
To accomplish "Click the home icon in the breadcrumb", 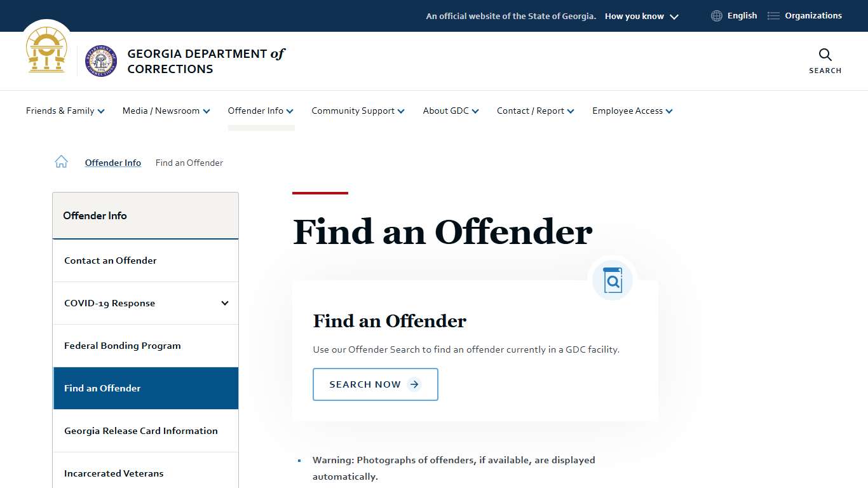I will [61, 161].
